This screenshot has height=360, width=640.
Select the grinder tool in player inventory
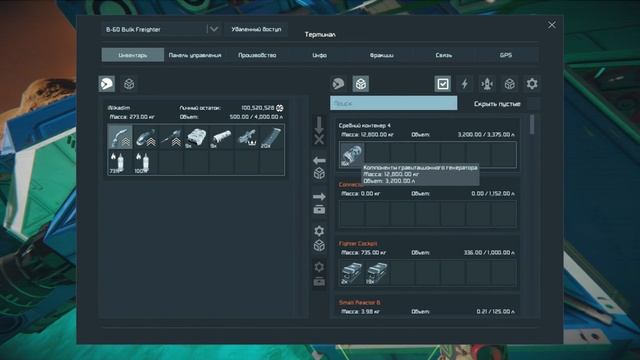tap(145, 137)
